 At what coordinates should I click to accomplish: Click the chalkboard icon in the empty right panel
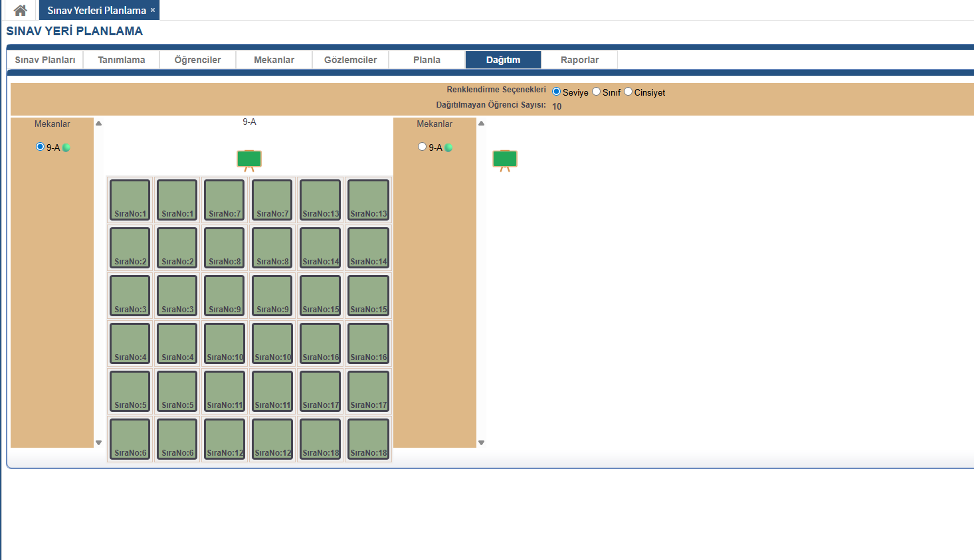click(x=504, y=159)
